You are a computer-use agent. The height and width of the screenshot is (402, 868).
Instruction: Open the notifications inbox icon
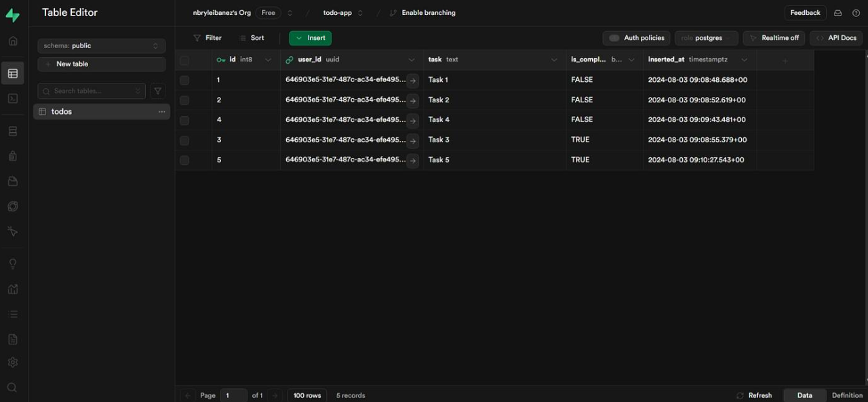coord(838,13)
